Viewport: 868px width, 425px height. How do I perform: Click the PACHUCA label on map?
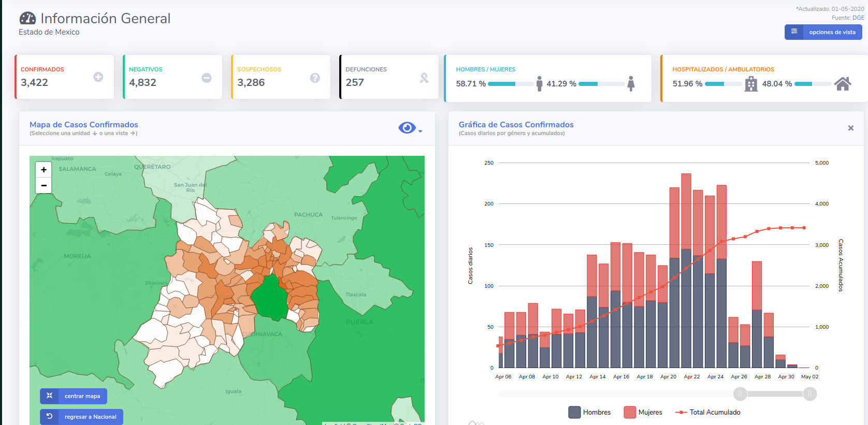point(308,215)
